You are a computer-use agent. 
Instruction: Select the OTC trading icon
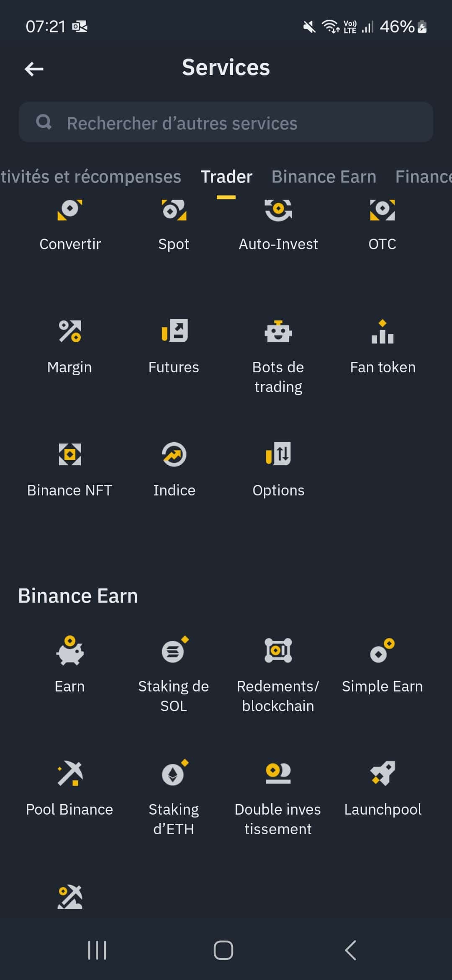pos(382,209)
